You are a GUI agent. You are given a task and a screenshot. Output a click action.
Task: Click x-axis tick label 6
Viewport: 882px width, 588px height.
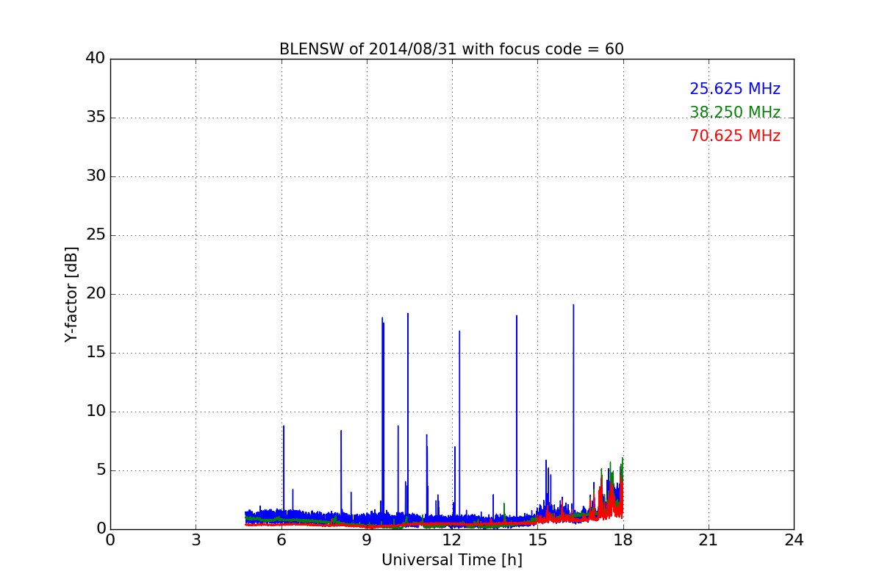pyautogui.click(x=282, y=540)
